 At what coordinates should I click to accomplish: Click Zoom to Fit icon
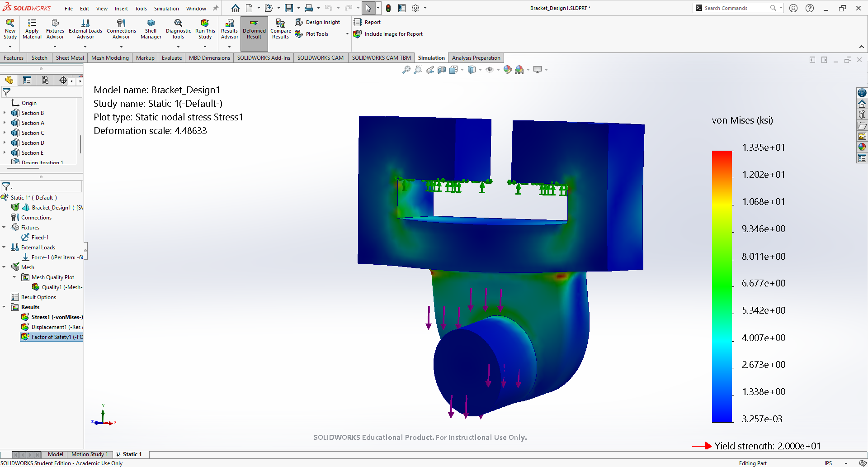click(406, 70)
